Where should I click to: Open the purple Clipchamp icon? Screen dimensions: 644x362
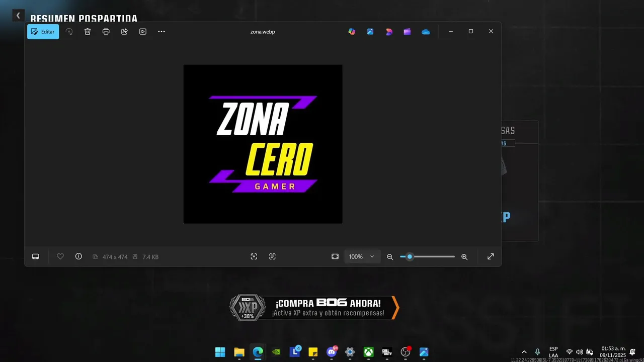(407, 32)
